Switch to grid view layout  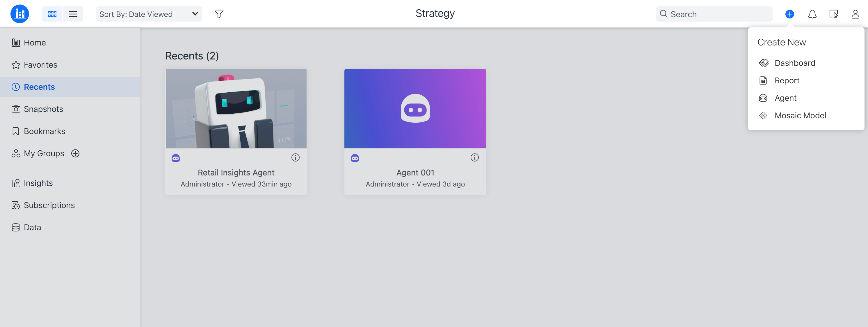click(52, 14)
